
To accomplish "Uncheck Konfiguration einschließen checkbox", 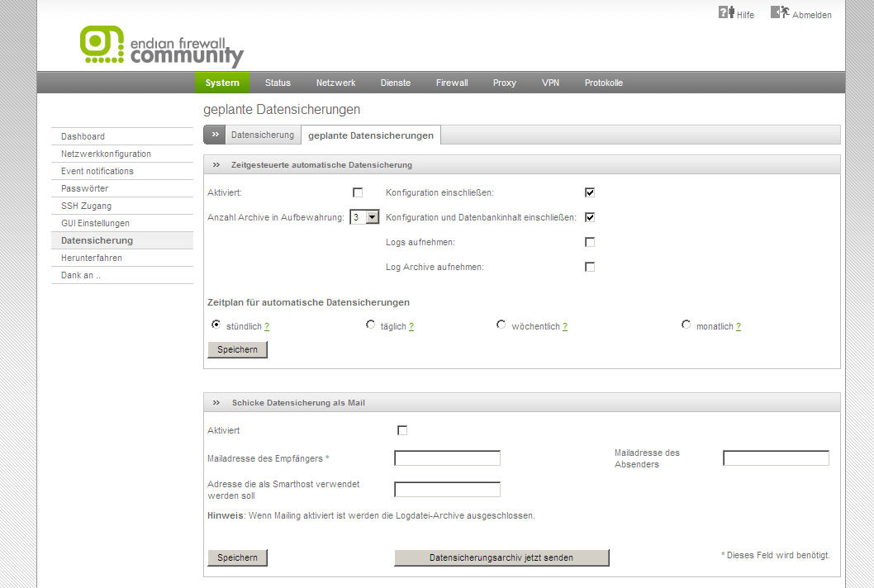I will click(590, 192).
